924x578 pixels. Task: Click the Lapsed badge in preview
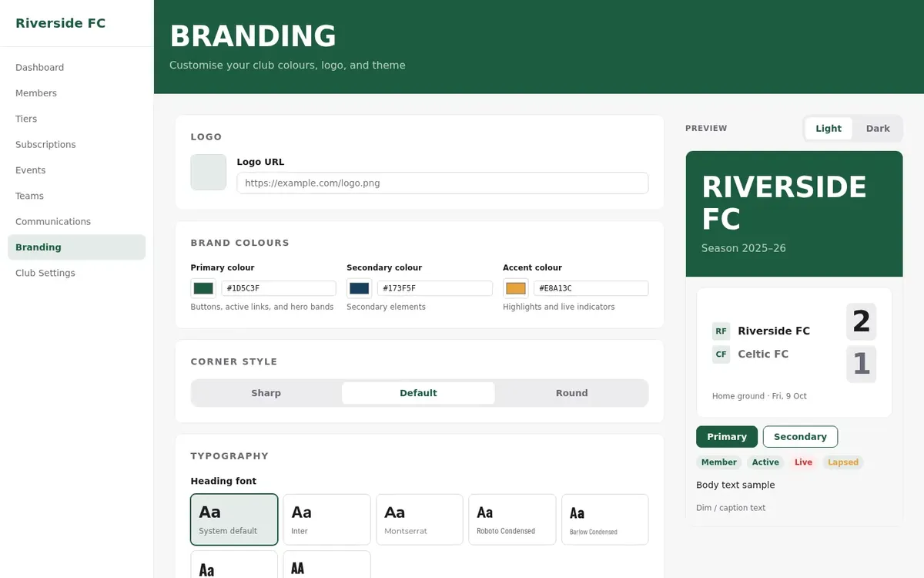(x=843, y=462)
